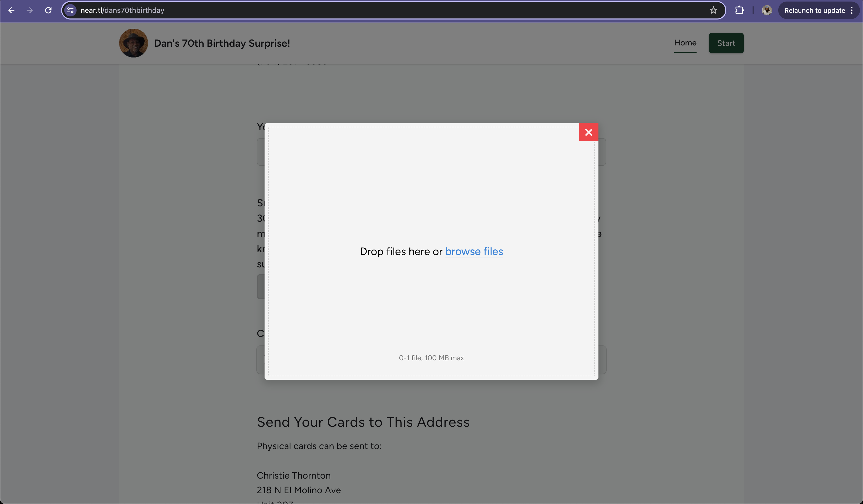Click the Relaunch to update button
The width and height of the screenshot is (863, 504).
(814, 10)
